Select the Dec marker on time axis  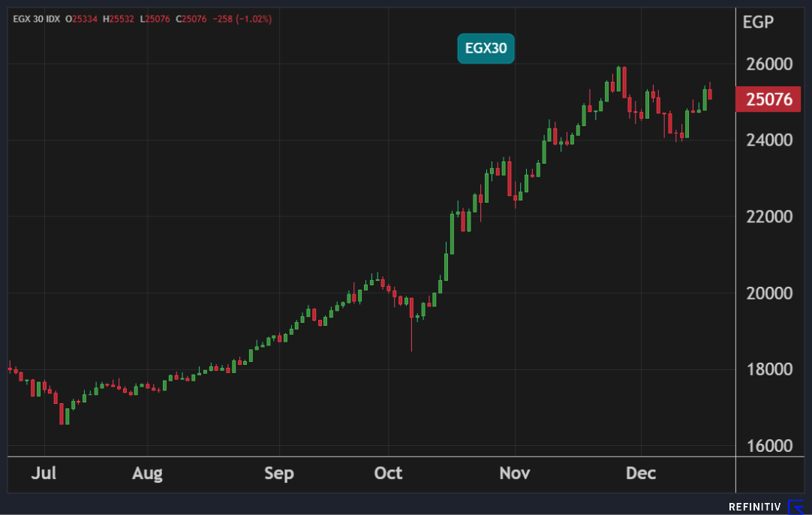641,474
